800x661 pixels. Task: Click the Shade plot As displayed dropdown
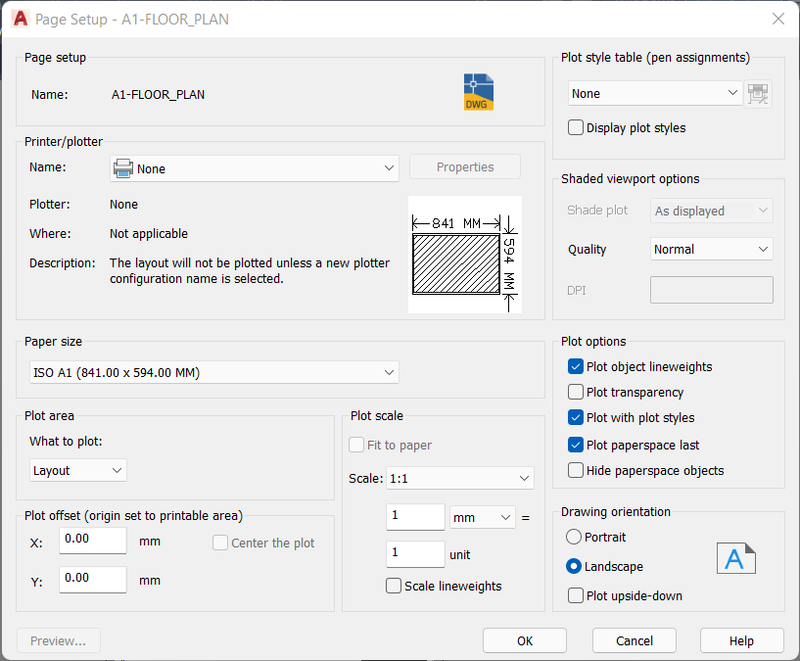pos(711,211)
